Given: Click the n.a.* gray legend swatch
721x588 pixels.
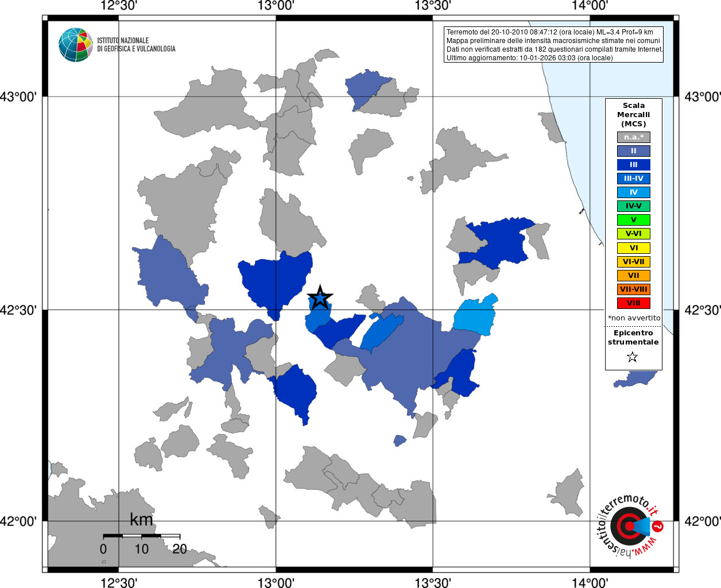Looking at the screenshot, I should tap(634, 137).
